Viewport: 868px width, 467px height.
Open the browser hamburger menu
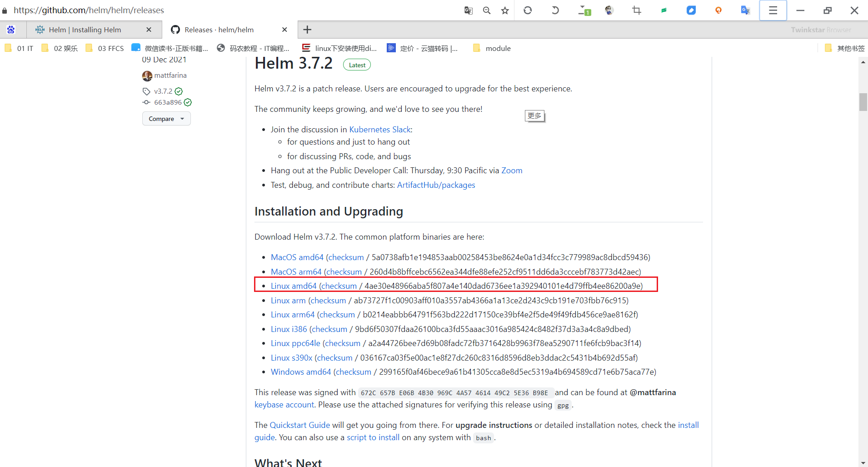pyautogui.click(x=773, y=10)
